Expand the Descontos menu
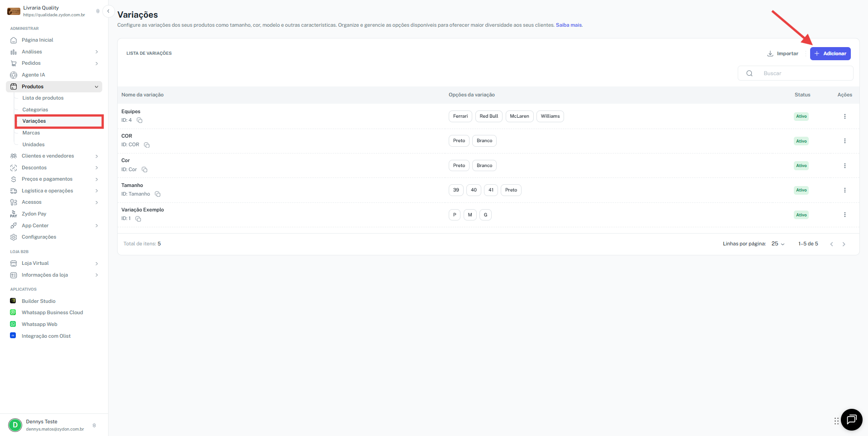 point(96,168)
